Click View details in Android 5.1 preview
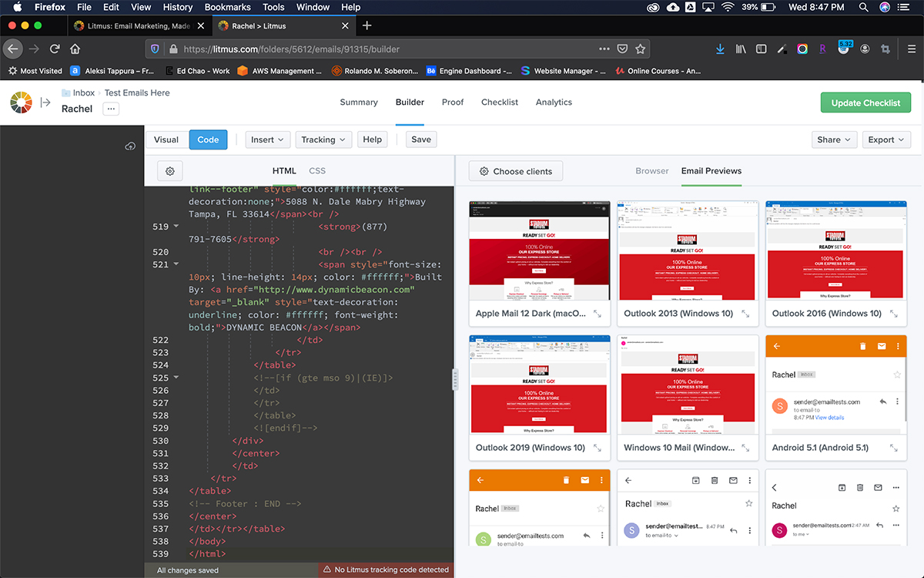The height and width of the screenshot is (578, 924). 829,418
